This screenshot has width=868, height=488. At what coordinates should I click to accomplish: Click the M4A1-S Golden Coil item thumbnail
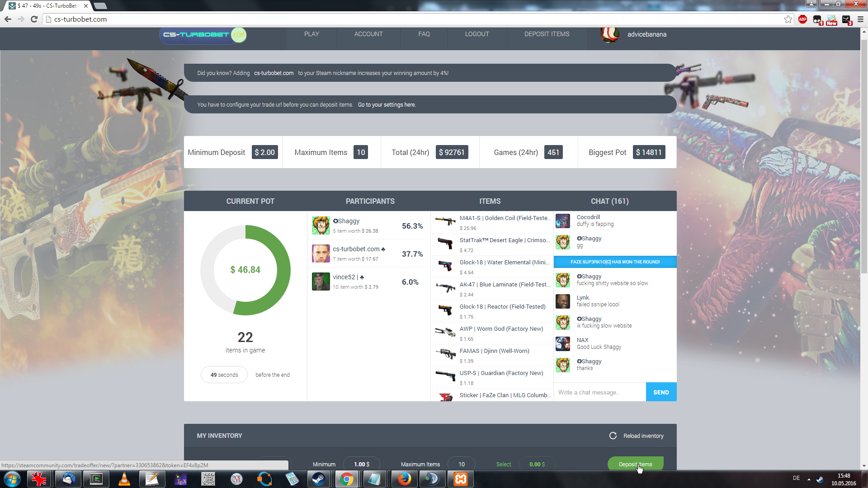coord(445,221)
